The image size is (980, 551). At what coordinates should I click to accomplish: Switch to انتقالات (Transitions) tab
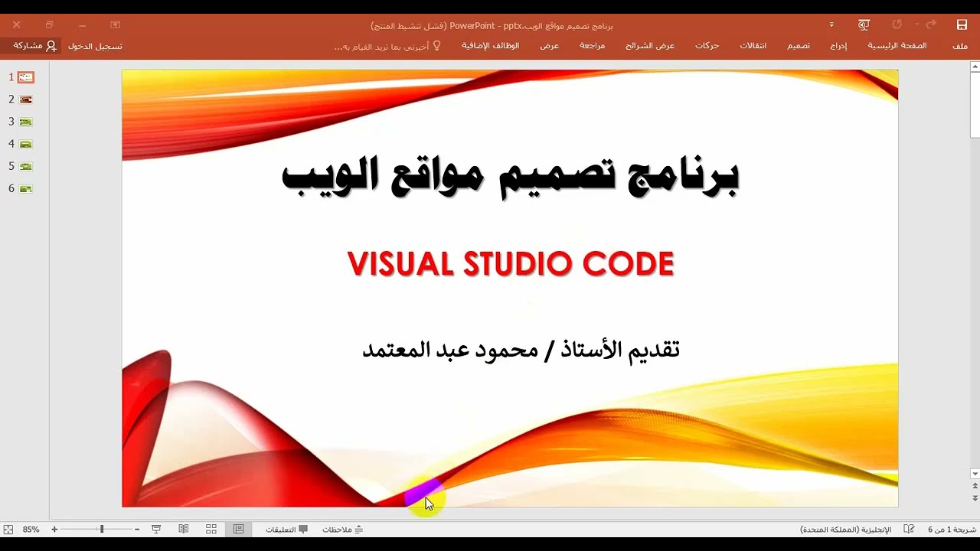[753, 46]
